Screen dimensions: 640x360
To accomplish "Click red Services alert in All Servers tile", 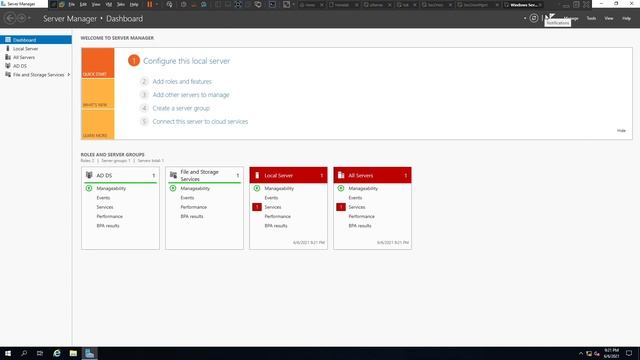I will 341,207.
